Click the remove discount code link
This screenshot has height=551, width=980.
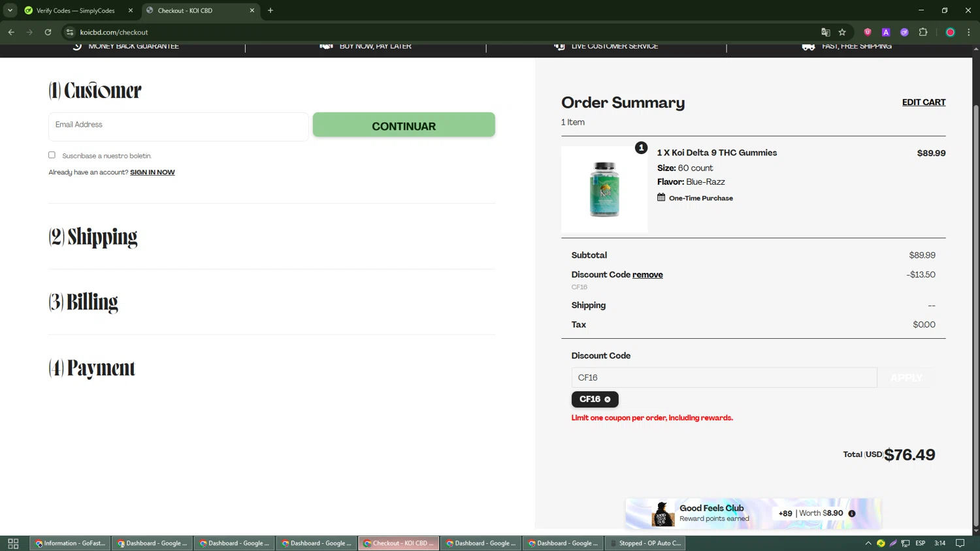[x=647, y=275]
